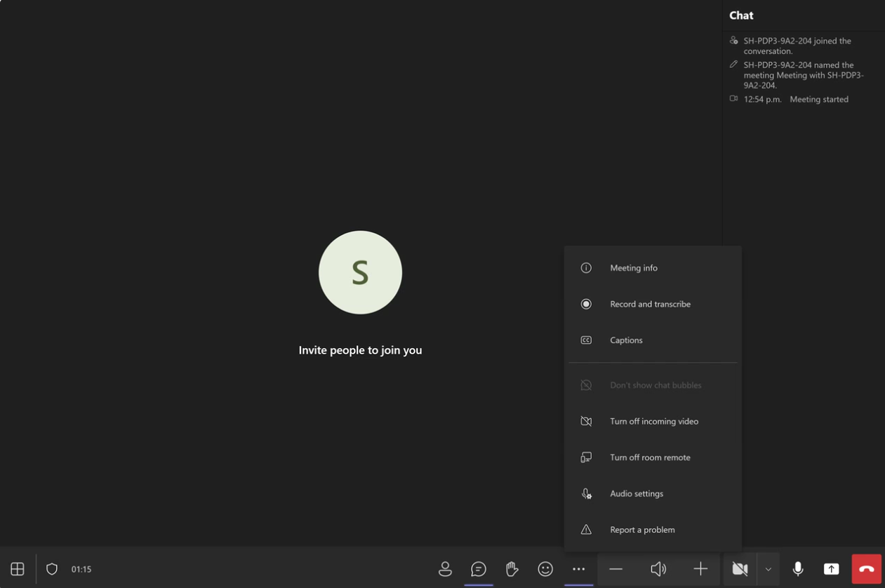
Task: Decrease volume with the minus control
Action: coord(615,569)
